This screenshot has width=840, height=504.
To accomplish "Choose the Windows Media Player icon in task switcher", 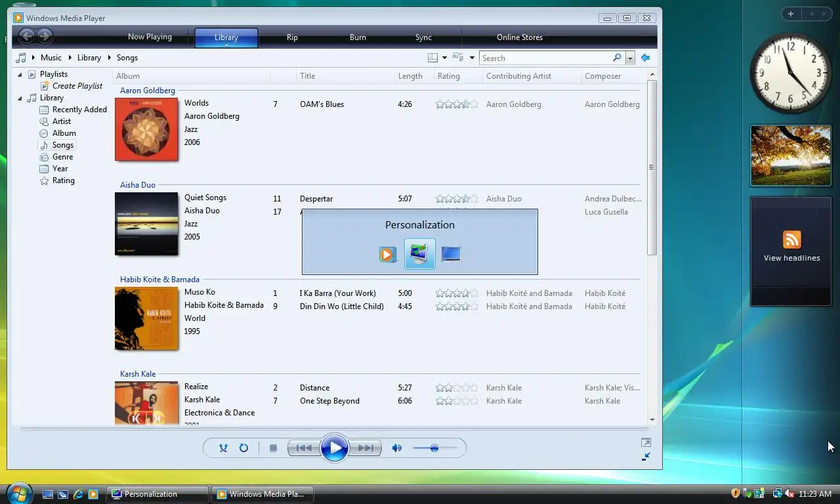I will (388, 254).
